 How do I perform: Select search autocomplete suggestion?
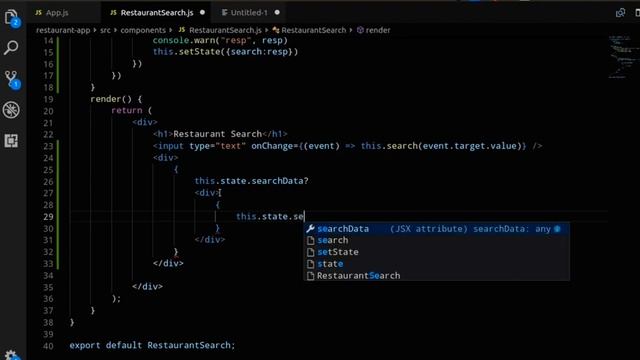click(437, 240)
